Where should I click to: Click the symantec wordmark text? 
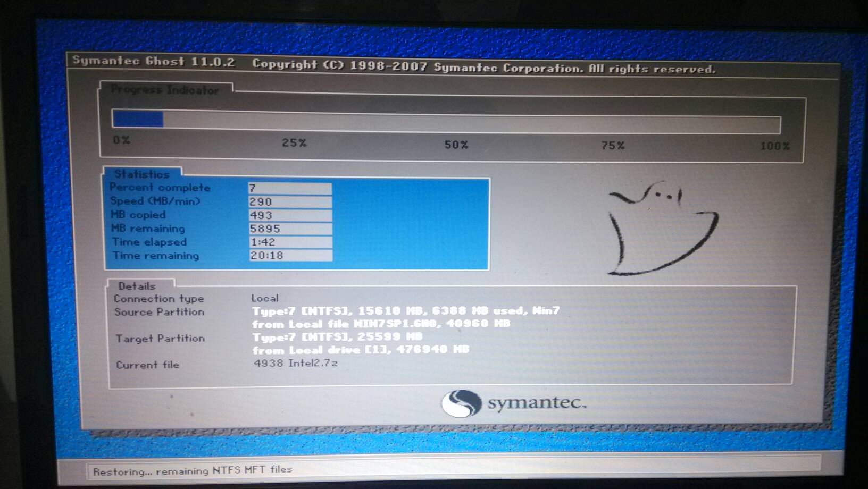(x=537, y=403)
